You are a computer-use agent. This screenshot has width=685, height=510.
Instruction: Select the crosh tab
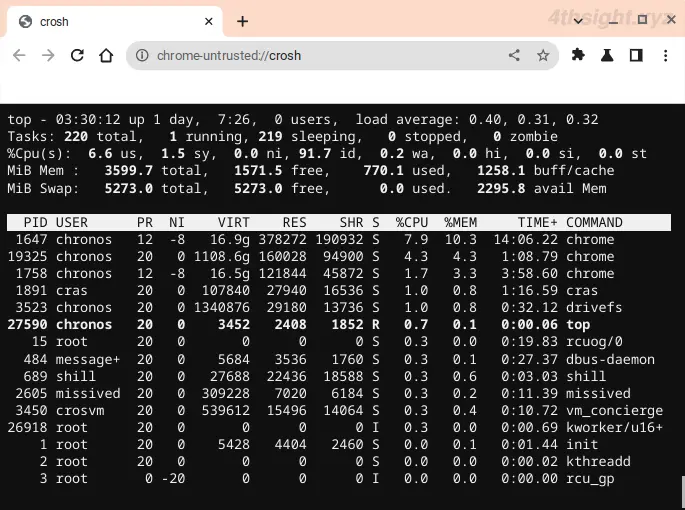[x=114, y=21]
